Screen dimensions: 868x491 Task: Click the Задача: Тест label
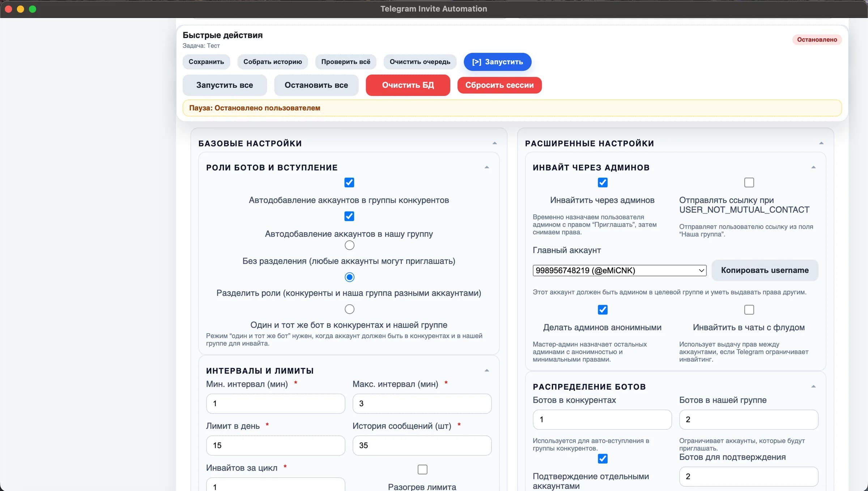click(201, 46)
